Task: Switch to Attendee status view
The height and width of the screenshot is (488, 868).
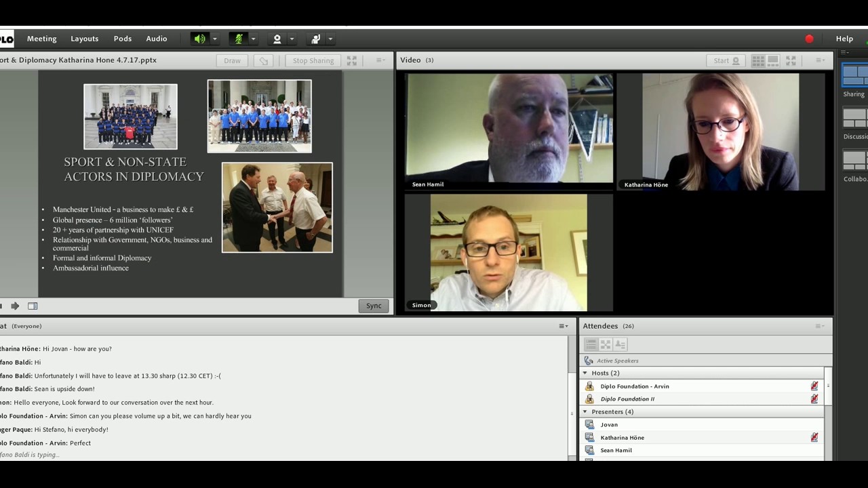Action: [620, 344]
